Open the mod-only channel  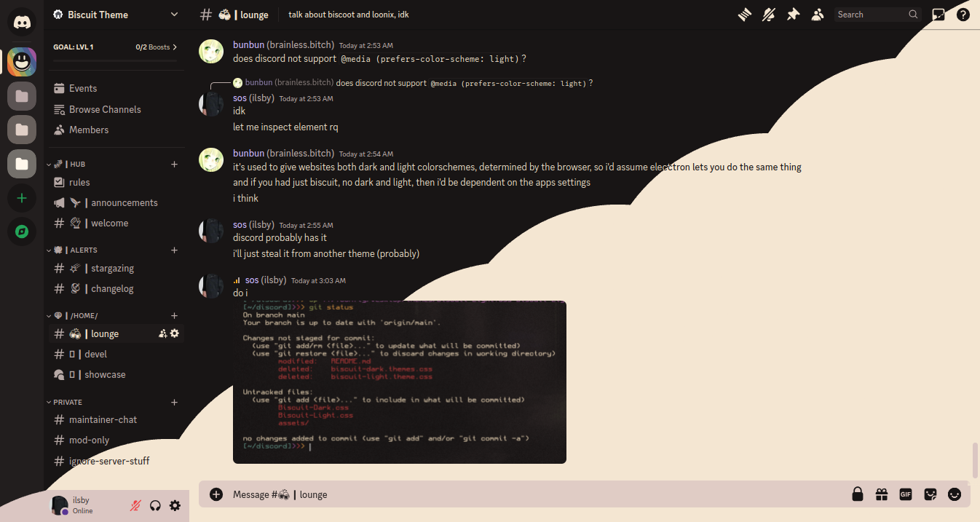pyautogui.click(x=115, y=440)
